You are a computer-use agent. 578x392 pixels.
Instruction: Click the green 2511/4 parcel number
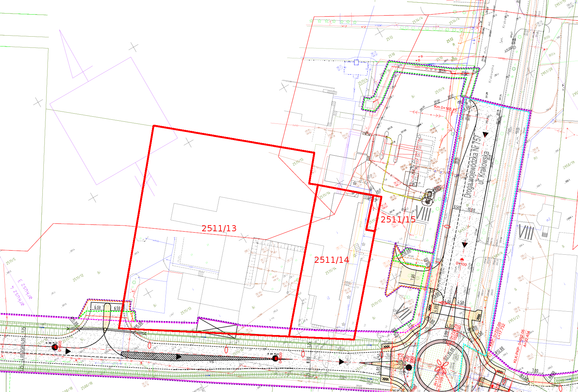pyautogui.click(x=363, y=82)
